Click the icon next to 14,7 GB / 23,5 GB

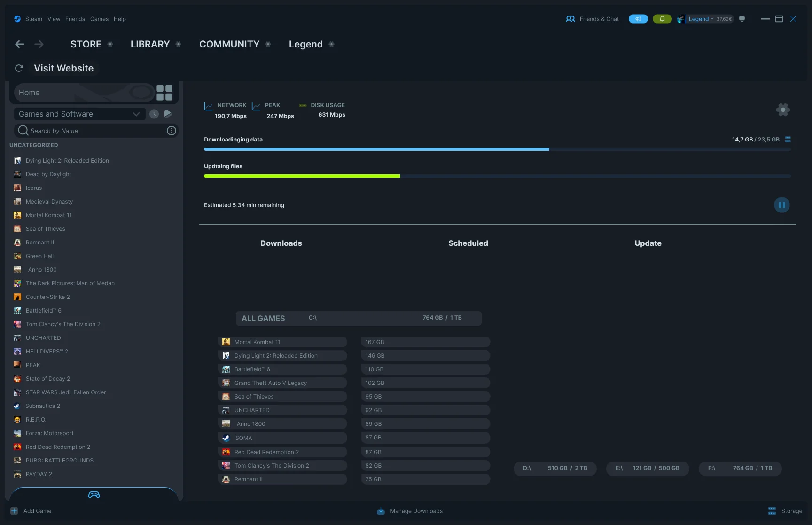click(788, 140)
